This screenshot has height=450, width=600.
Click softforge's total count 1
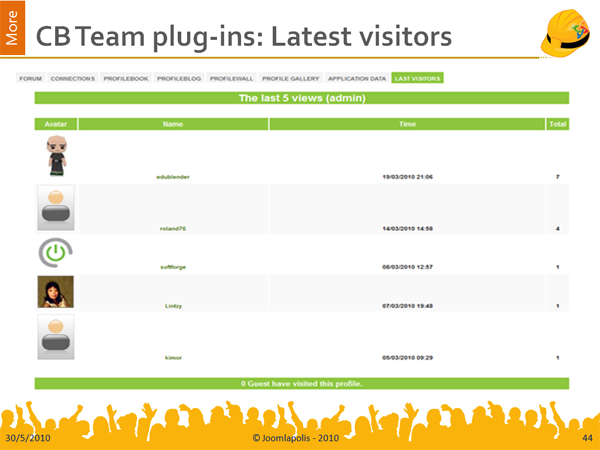558,267
